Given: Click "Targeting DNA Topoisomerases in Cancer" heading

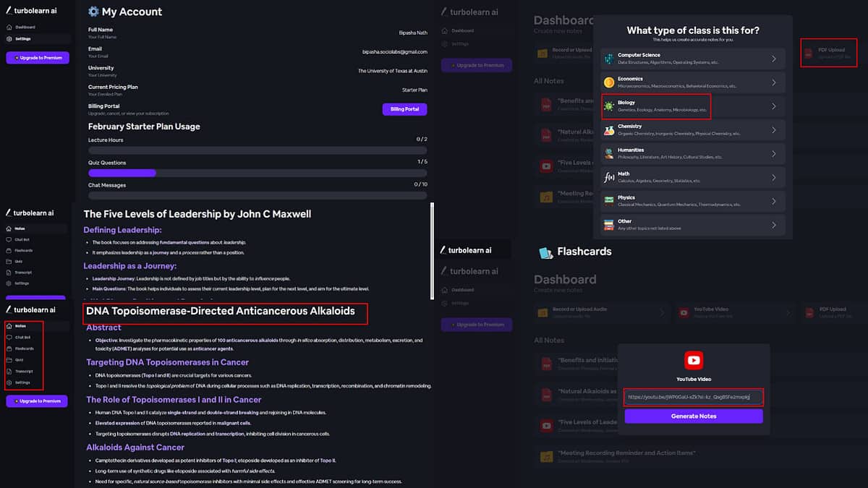Looking at the screenshot, I should [x=167, y=362].
